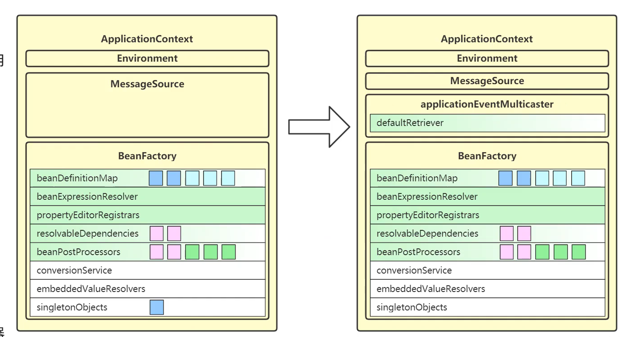This screenshot has height=337, width=644.
Task: Select the first blue square in beanDefinitionMap
Action: coord(156,178)
